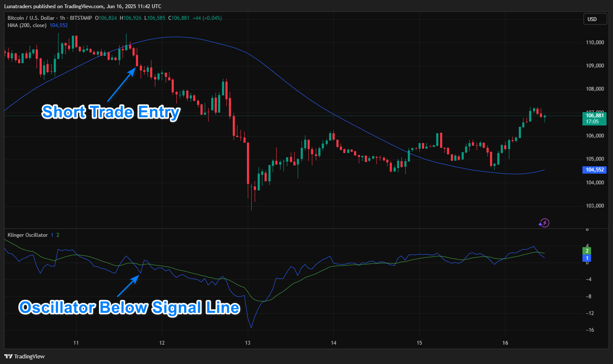Click the 1h timeframe label in the legend
613x364 pixels.
pos(62,18)
